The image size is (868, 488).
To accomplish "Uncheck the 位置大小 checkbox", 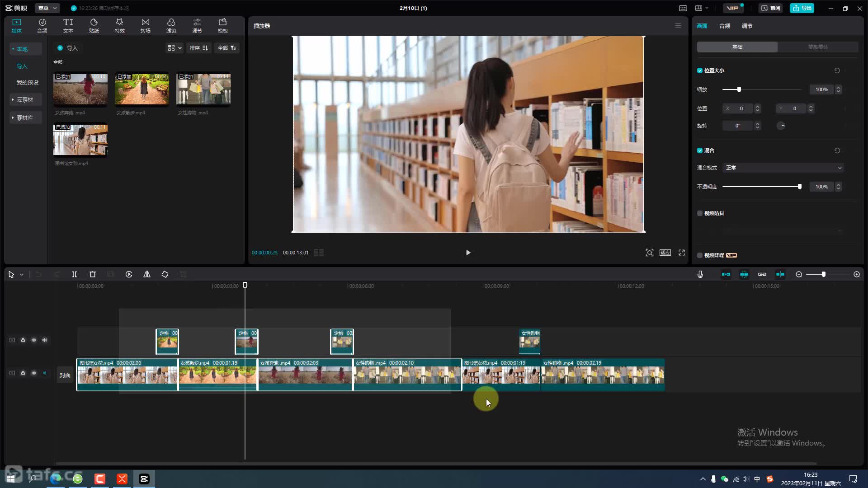I will (700, 70).
